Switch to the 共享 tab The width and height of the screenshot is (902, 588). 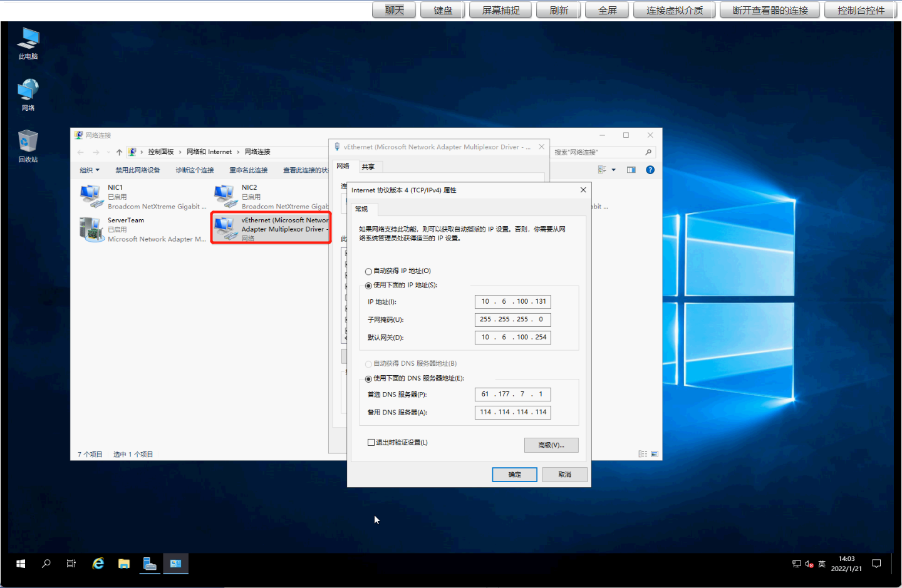click(369, 166)
